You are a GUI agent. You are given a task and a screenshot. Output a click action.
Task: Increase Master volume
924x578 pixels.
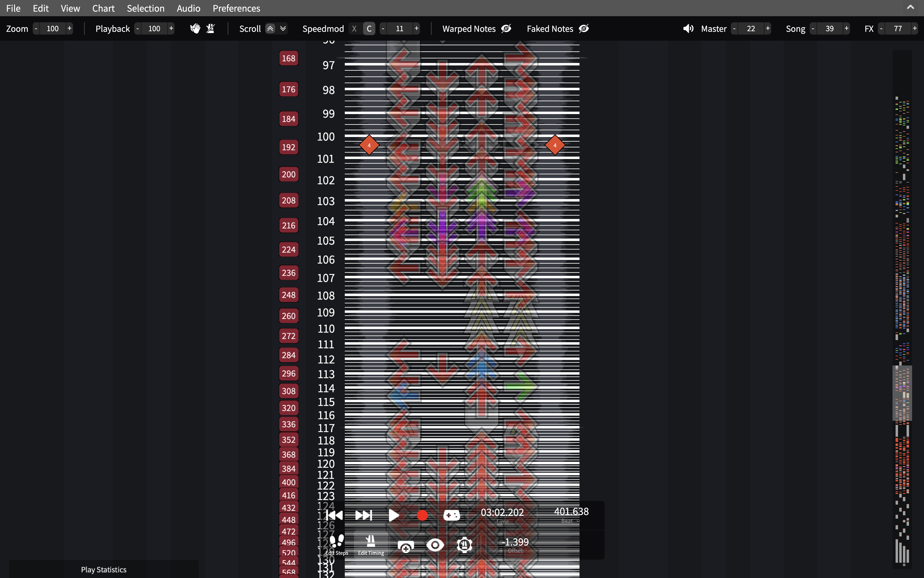(x=768, y=29)
